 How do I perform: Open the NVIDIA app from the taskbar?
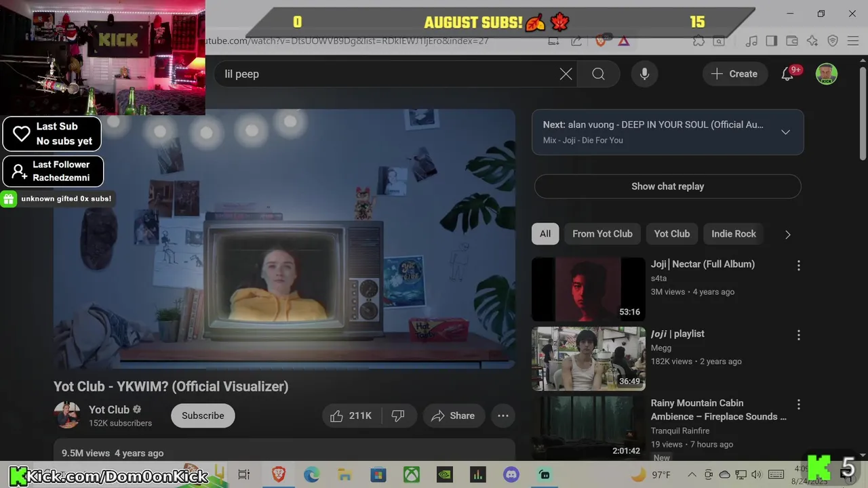[x=445, y=474]
